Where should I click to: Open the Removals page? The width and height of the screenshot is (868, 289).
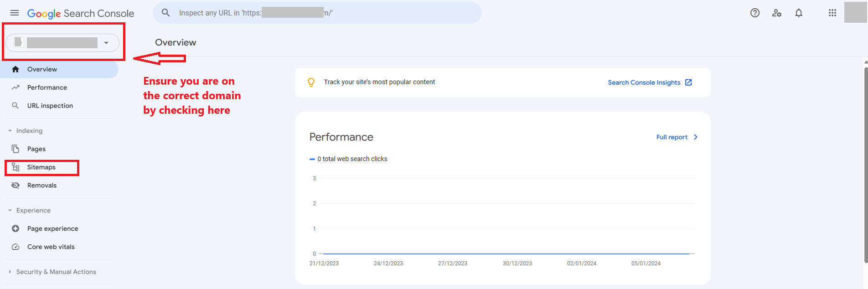[x=59, y=185]
